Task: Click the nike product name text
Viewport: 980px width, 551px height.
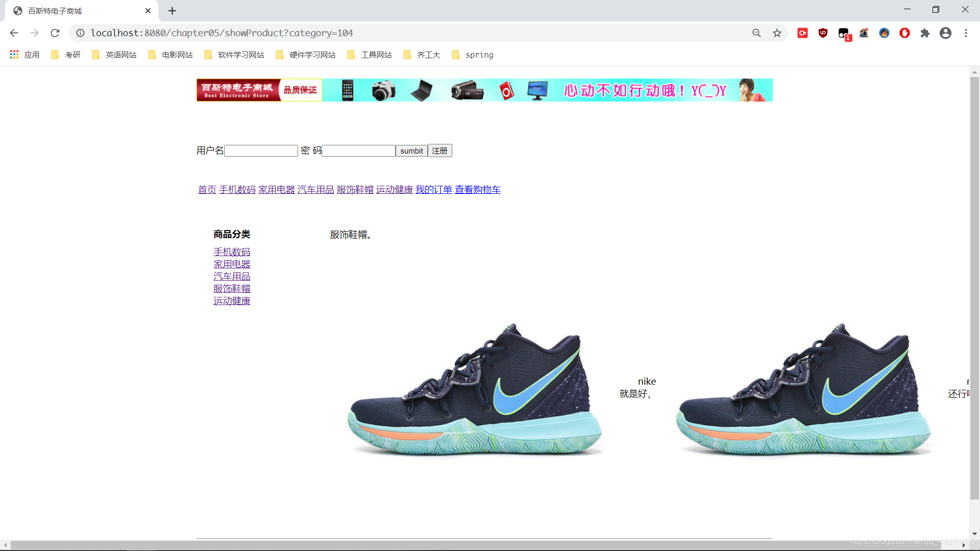Action: click(647, 382)
